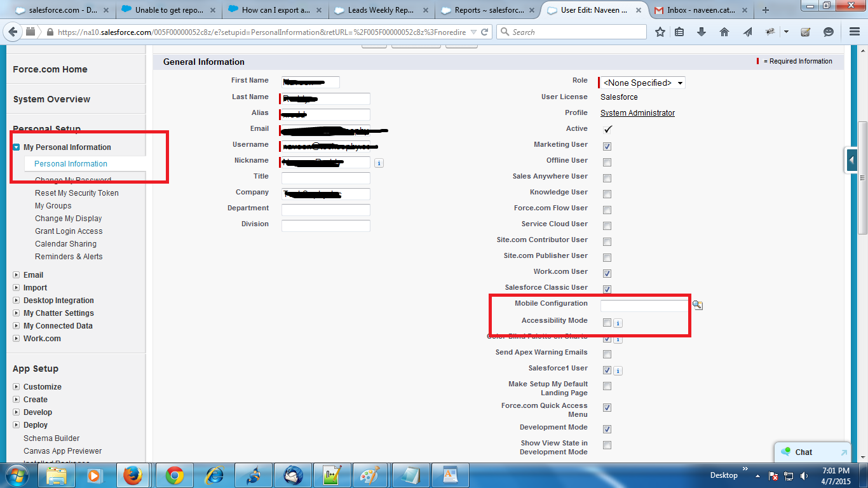Switch to the Gmail Inbox tab

(x=702, y=10)
